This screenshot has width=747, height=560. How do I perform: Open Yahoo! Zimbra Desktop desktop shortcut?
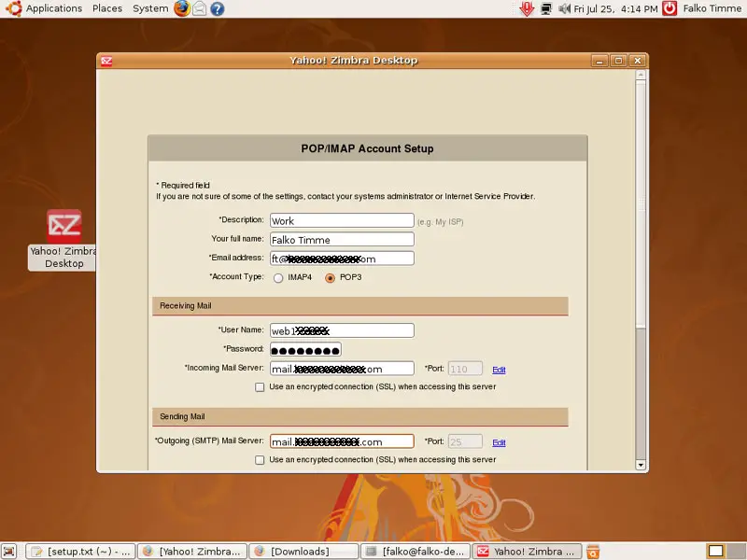pyautogui.click(x=63, y=240)
